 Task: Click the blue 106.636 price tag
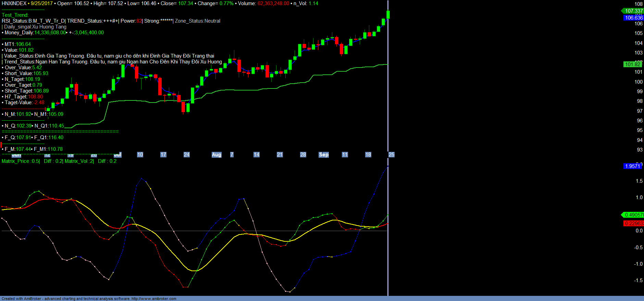click(x=633, y=18)
